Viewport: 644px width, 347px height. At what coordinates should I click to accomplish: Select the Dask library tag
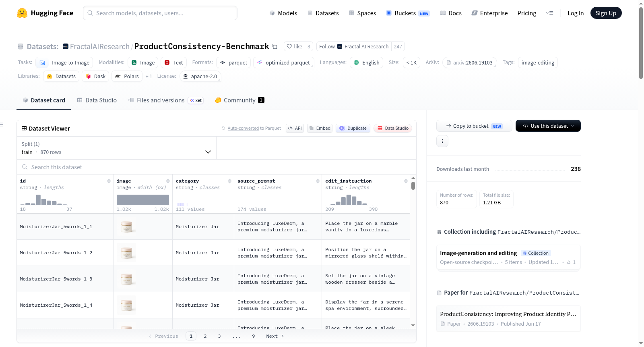tap(95, 76)
